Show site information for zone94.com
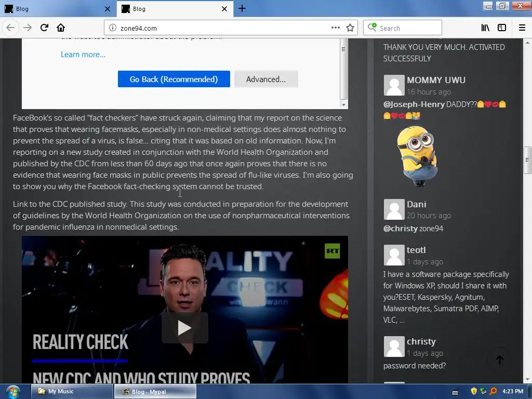The width and height of the screenshot is (532, 399). 113,28
